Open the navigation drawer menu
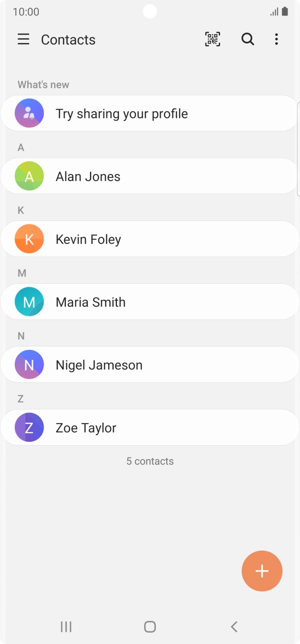Image resolution: width=300 pixels, height=644 pixels. pyautogui.click(x=23, y=39)
